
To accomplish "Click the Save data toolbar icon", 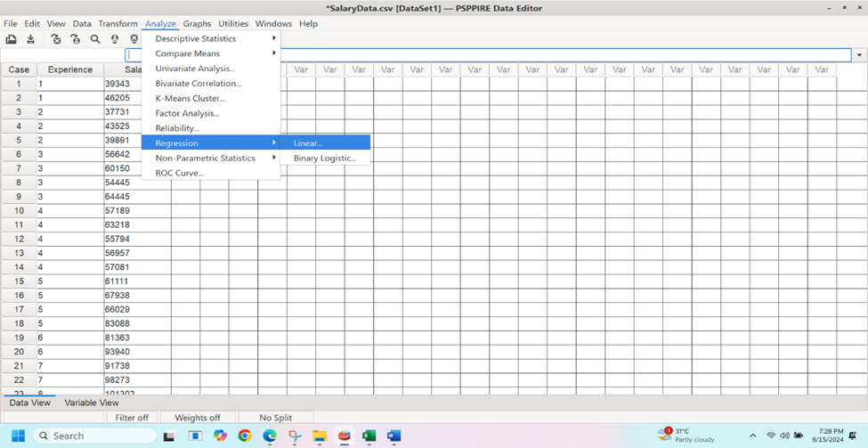I will point(31,39).
